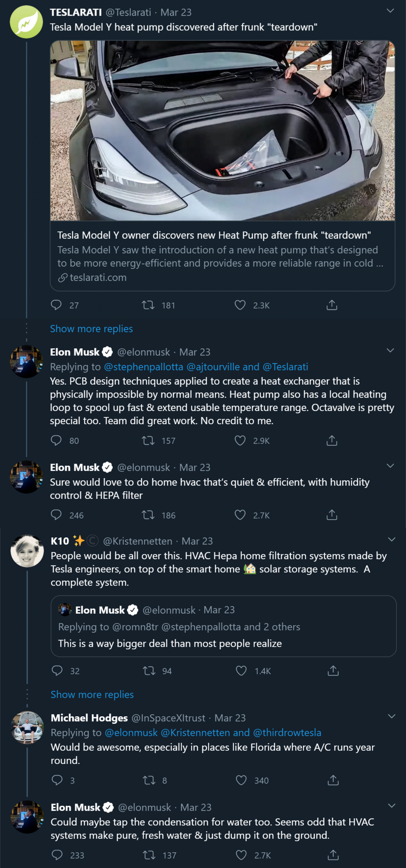Like the TESLARATI heat pump tweet

tap(240, 305)
